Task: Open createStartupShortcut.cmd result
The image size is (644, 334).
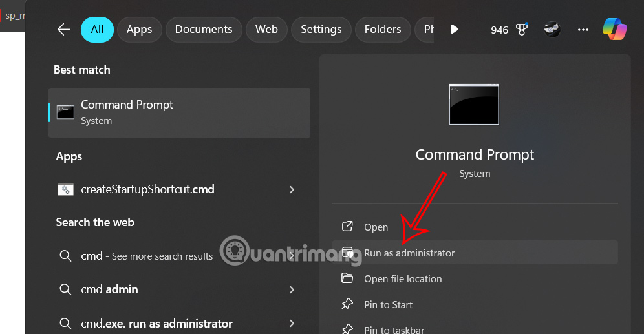Action: pos(179,189)
